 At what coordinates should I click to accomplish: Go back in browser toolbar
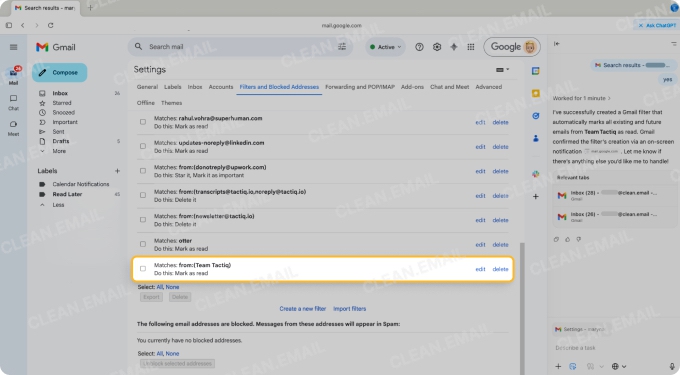(23, 25)
